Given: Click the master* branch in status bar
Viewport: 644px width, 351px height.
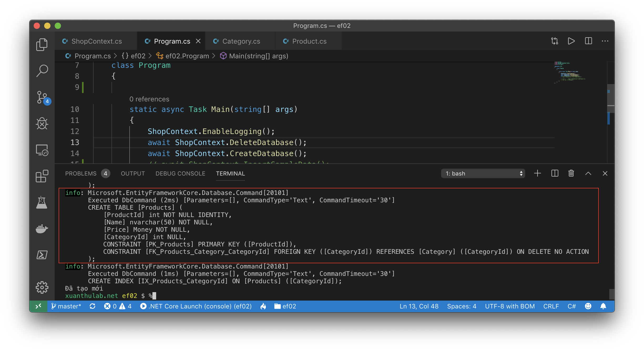Looking at the screenshot, I should coord(66,306).
